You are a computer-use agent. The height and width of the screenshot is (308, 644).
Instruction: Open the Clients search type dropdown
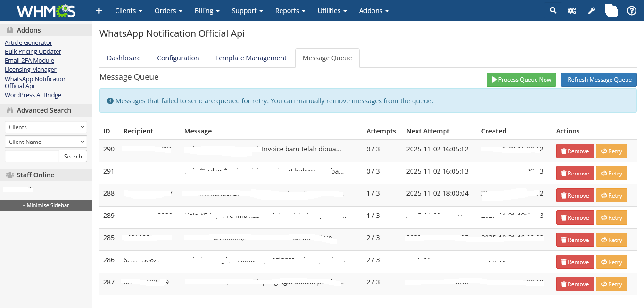[x=46, y=127]
